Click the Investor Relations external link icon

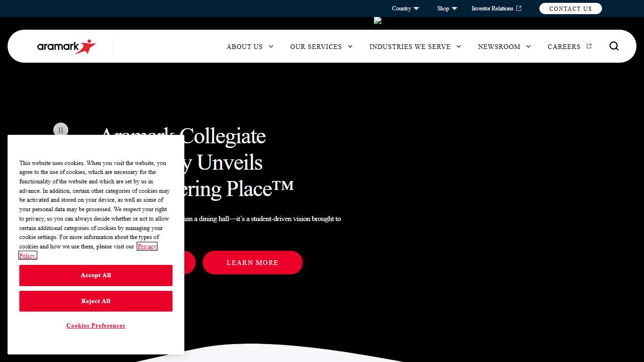pos(519,8)
